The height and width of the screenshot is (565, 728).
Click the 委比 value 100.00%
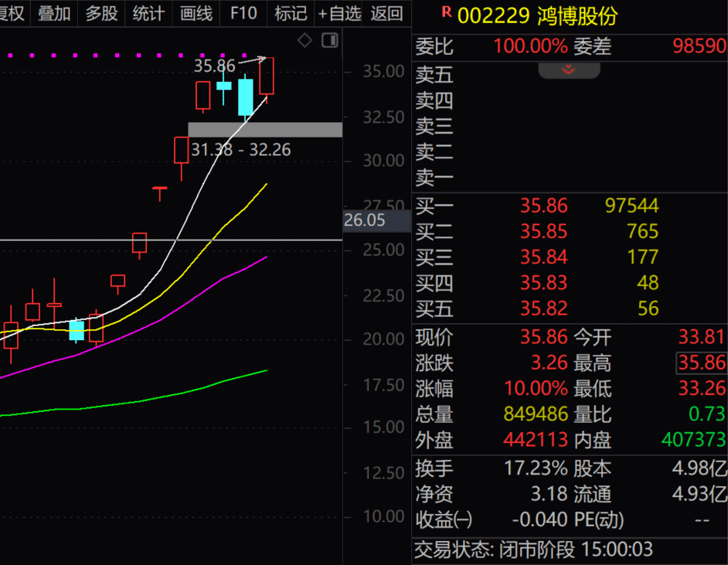pyautogui.click(x=530, y=46)
